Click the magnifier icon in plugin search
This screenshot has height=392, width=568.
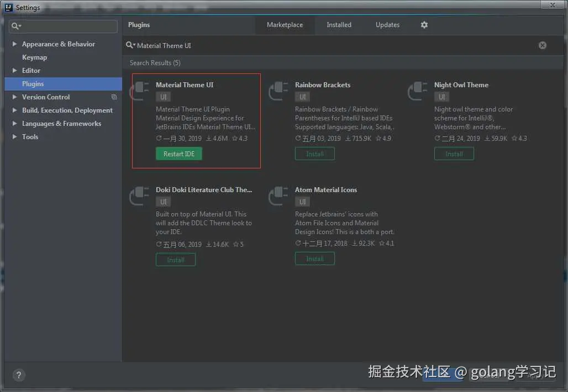pyautogui.click(x=130, y=45)
